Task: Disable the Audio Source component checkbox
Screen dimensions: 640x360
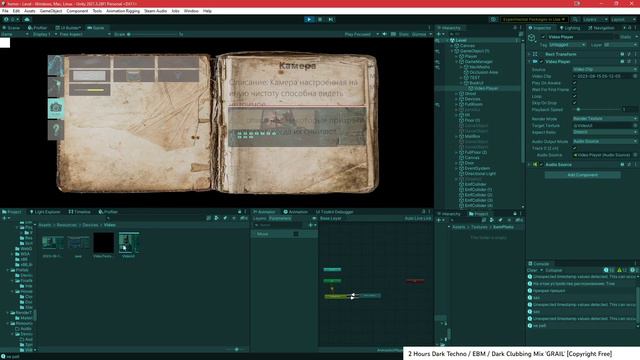Action: [542, 164]
